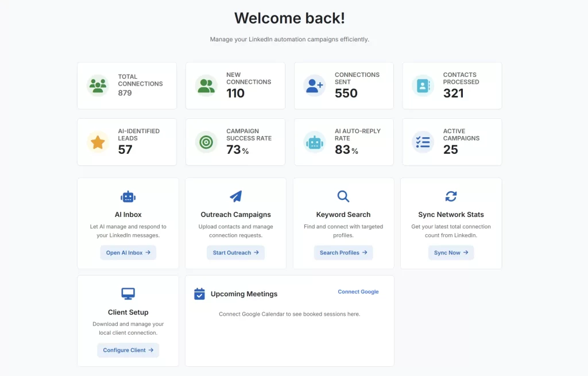Click the New Connections group icon
The height and width of the screenshot is (376, 588).
206,86
